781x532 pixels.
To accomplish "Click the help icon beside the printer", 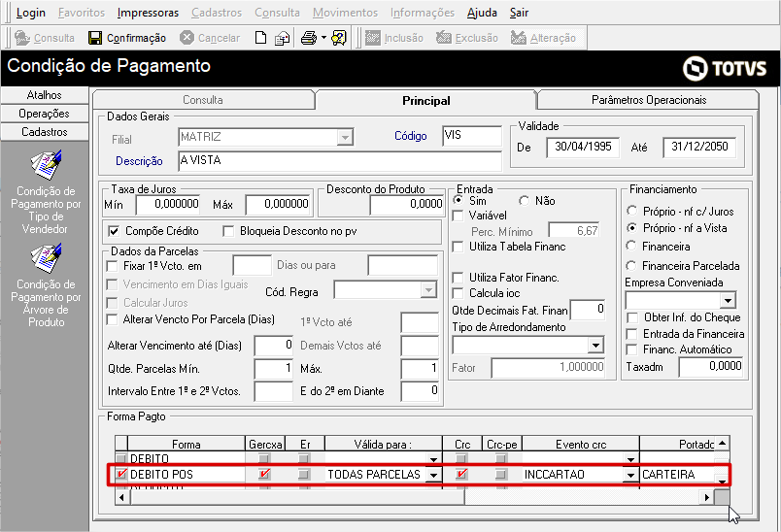I will coord(339,38).
